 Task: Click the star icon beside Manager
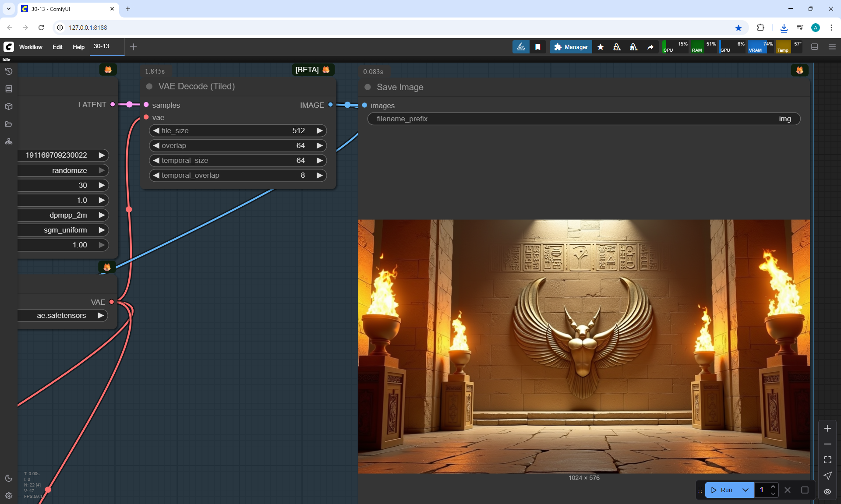coord(601,47)
